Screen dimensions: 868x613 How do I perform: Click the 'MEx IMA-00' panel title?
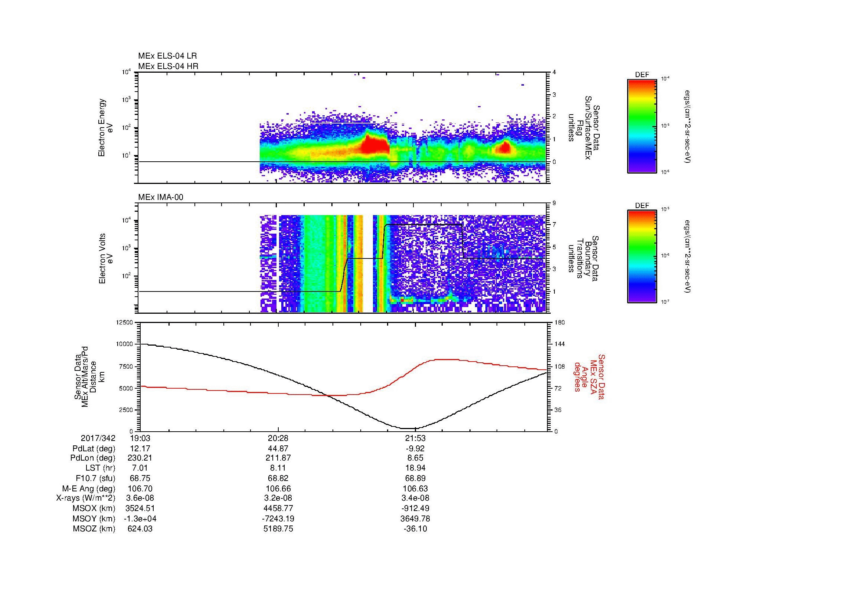[x=160, y=197]
